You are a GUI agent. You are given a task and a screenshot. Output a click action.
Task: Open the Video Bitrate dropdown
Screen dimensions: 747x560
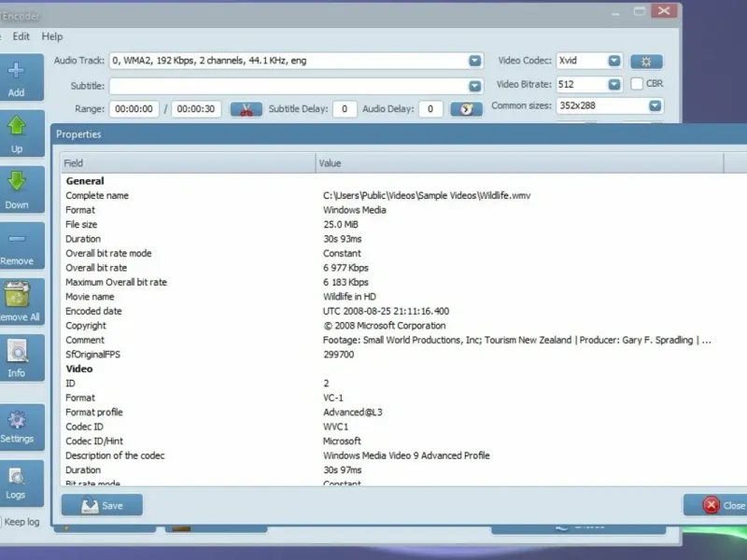coord(614,85)
